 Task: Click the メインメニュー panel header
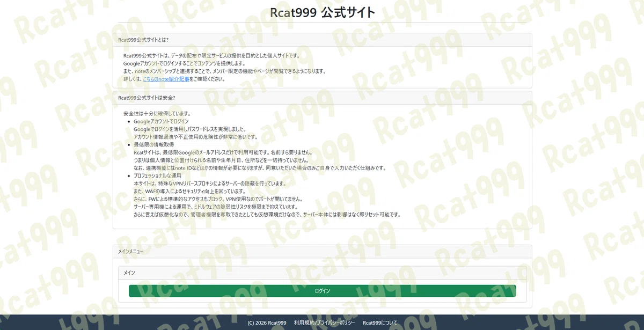coord(322,251)
